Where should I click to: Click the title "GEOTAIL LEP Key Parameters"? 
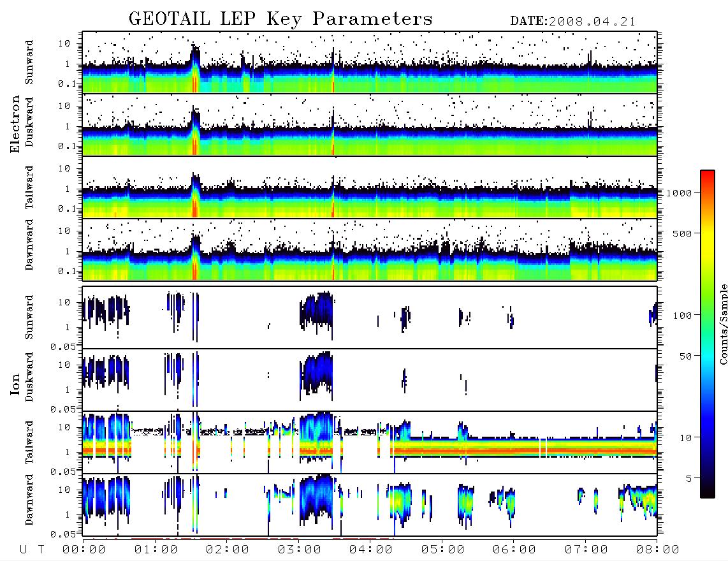(x=280, y=19)
